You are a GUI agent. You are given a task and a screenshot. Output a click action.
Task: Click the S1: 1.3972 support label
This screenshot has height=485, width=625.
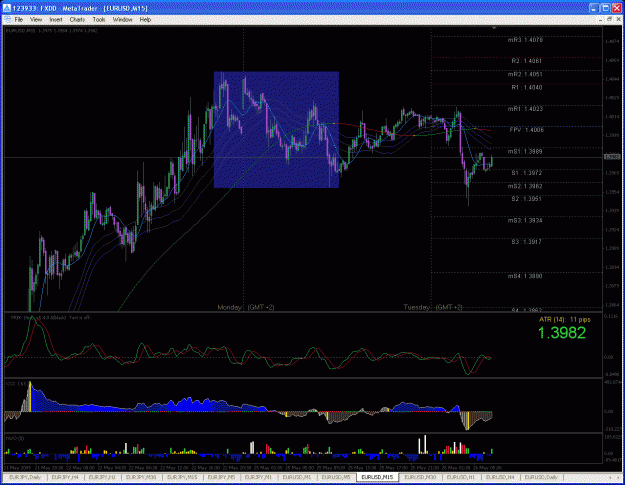[527, 173]
